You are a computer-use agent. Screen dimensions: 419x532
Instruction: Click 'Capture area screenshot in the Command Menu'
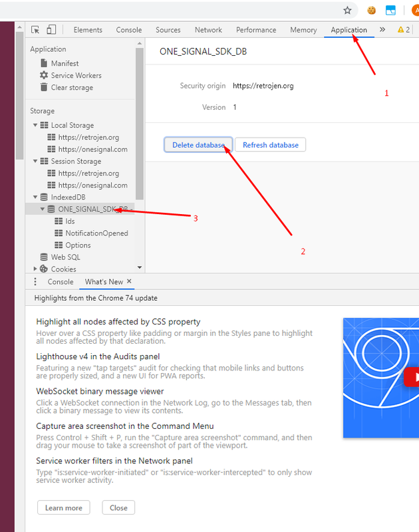(x=125, y=426)
